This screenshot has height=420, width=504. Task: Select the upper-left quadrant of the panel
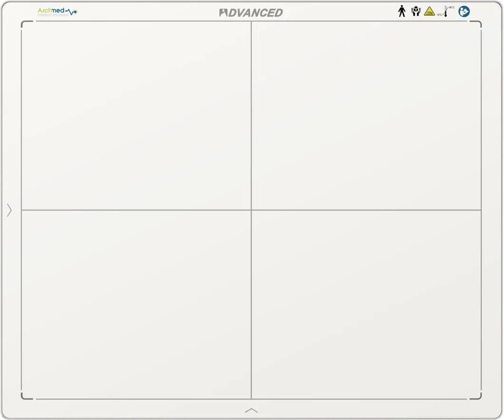pos(136,115)
